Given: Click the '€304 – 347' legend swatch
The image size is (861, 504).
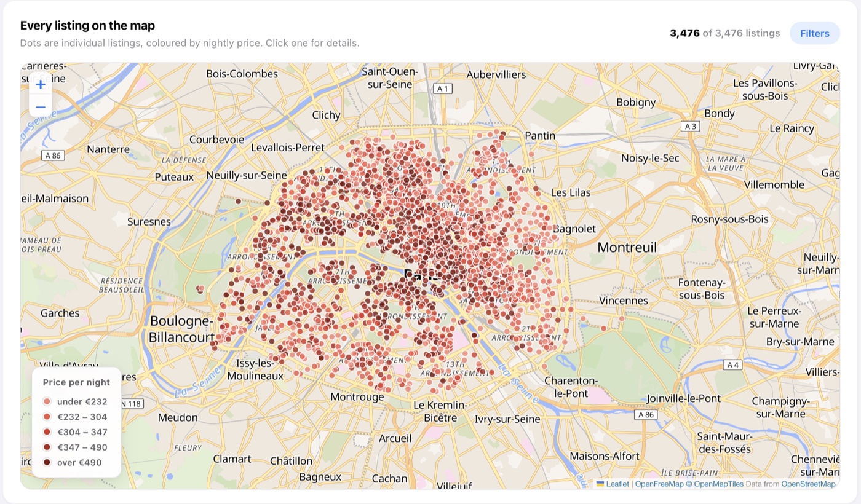Looking at the screenshot, I should [47, 432].
